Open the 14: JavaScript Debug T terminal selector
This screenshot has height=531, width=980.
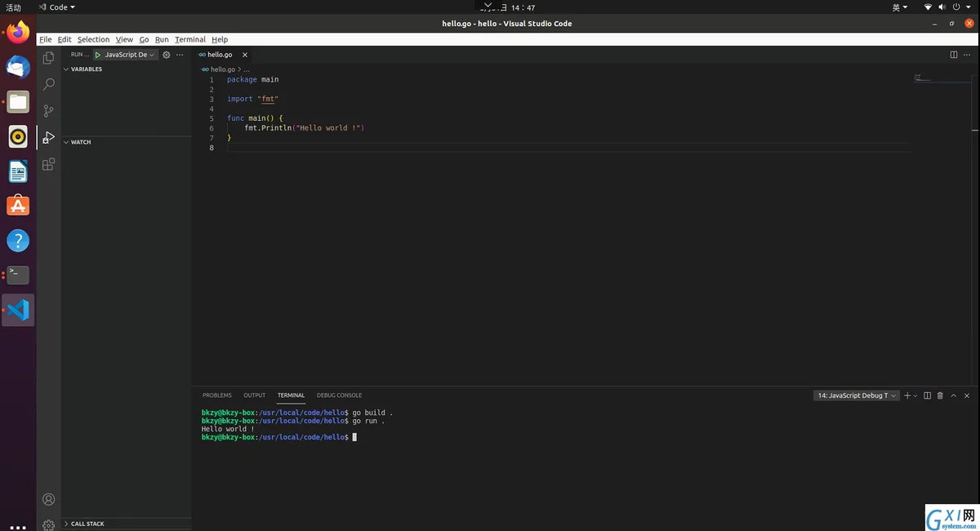[856, 395]
